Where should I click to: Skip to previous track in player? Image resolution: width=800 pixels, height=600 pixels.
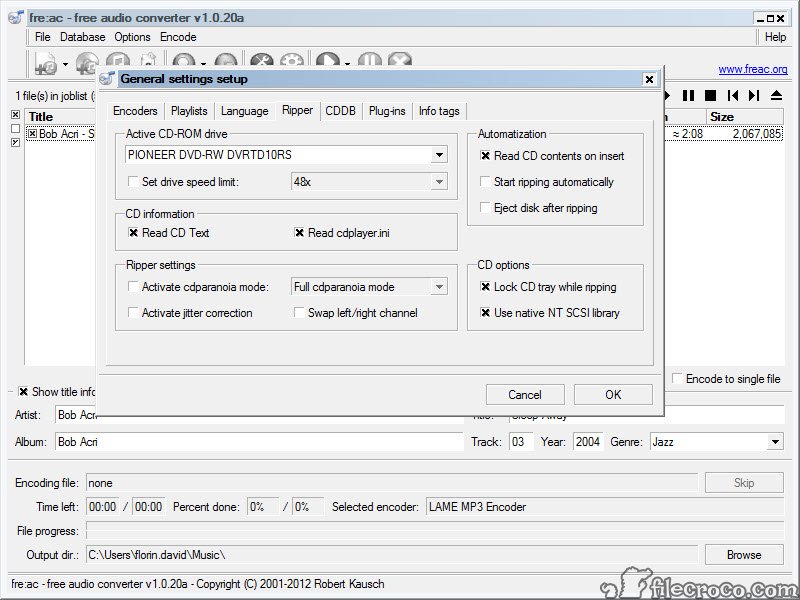[x=733, y=96]
